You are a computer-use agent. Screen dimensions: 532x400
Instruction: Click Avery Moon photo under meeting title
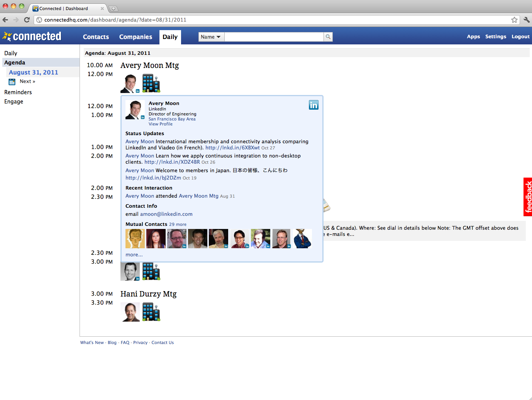(130, 83)
